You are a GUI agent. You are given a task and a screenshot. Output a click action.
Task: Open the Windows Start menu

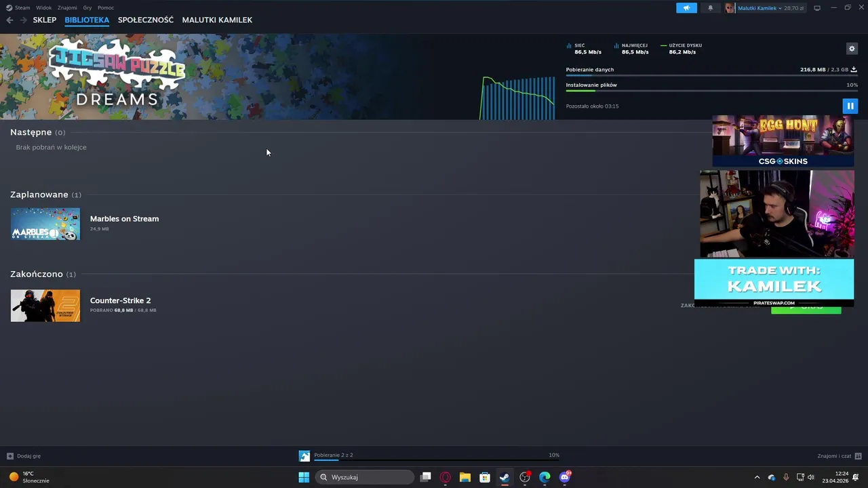304,477
